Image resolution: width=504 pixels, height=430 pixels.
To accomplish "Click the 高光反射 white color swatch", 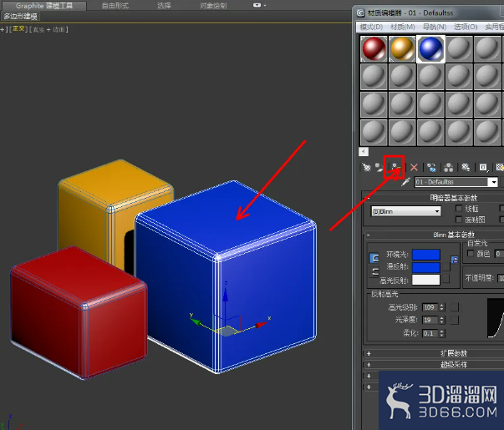I will 426,280.
